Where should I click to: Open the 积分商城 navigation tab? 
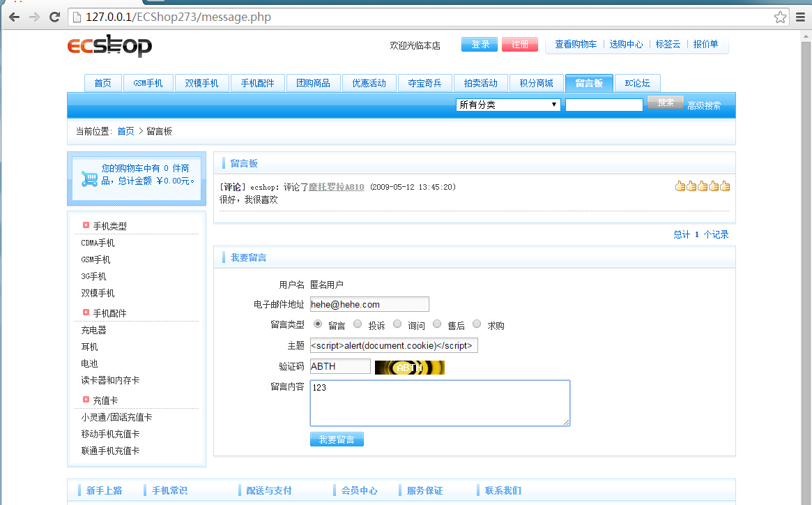537,83
